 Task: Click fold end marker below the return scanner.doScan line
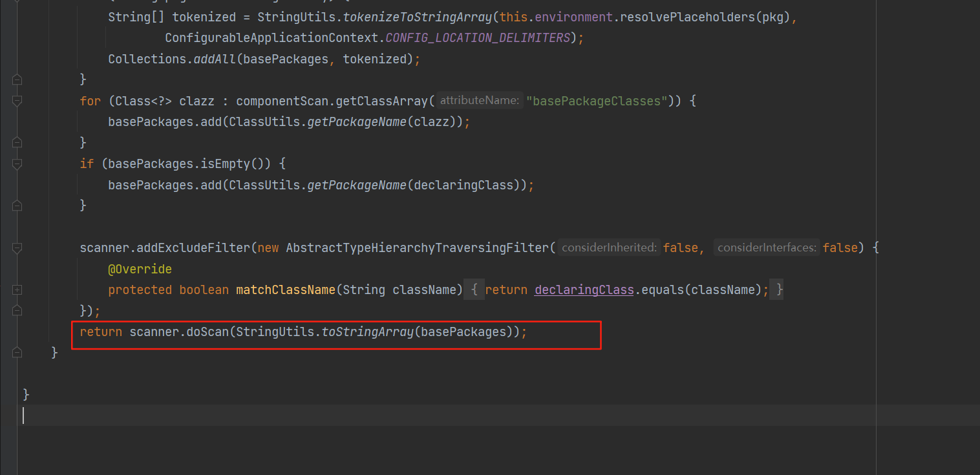(17, 353)
